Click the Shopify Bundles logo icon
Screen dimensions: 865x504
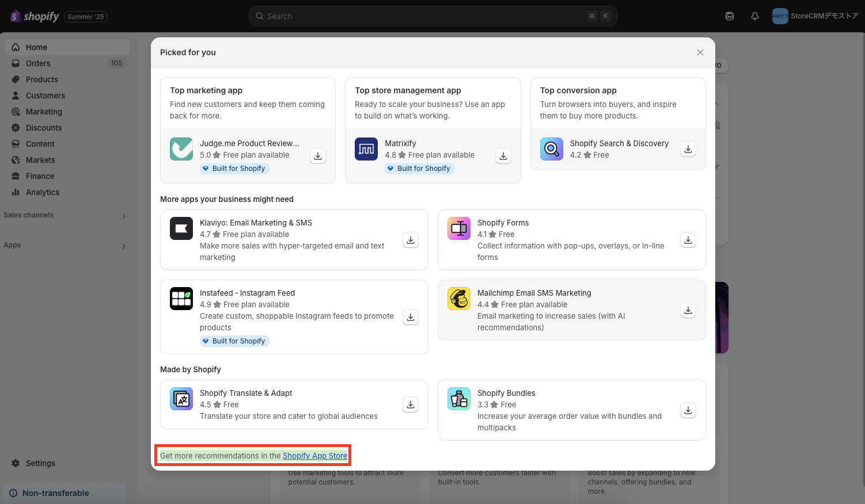459,399
